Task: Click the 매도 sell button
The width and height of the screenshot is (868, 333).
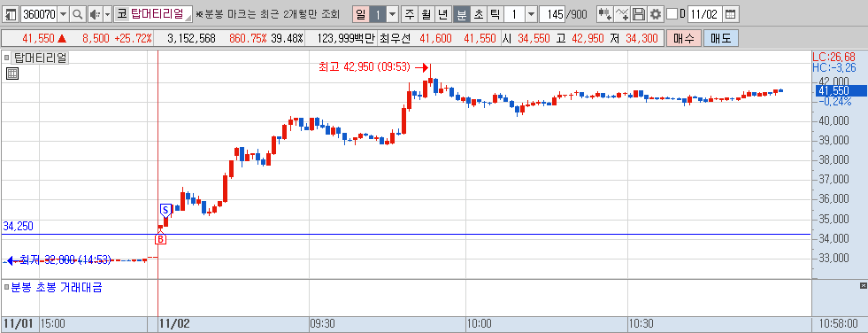Action: click(721, 38)
